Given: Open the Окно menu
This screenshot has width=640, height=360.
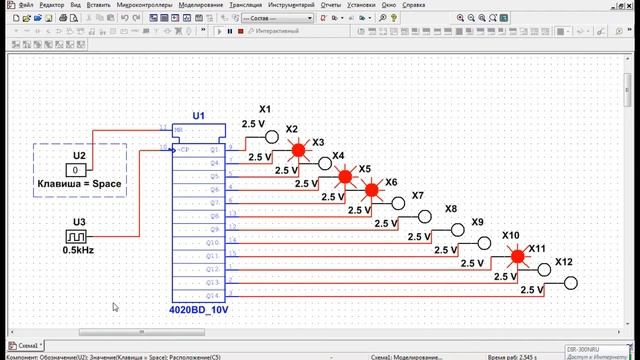Looking at the screenshot, I should tap(389, 5).
